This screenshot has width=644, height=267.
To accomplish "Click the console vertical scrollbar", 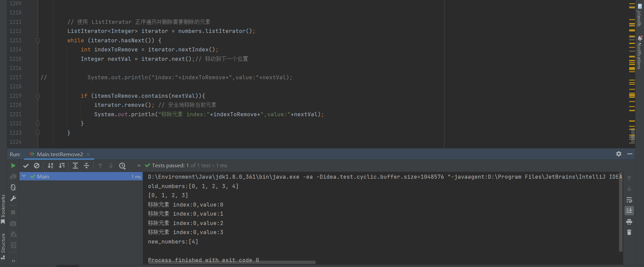I will (x=621, y=212).
